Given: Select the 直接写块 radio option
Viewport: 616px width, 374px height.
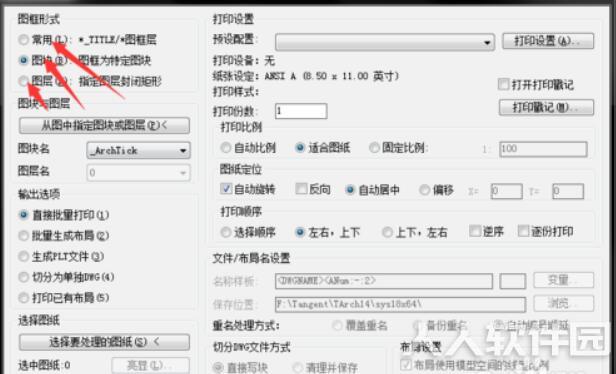Looking at the screenshot, I should pyautogui.click(x=218, y=368).
